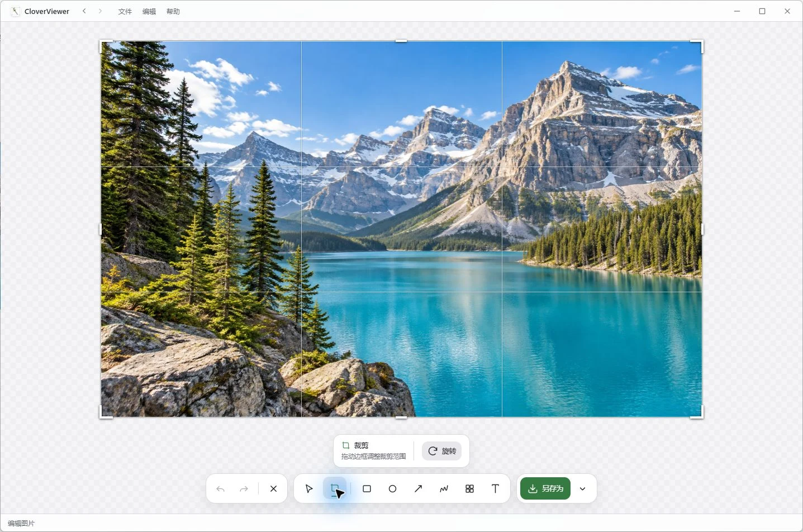Click the 裁剪 label in the tool panel
The image size is (803, 532).
pos(361,445)
